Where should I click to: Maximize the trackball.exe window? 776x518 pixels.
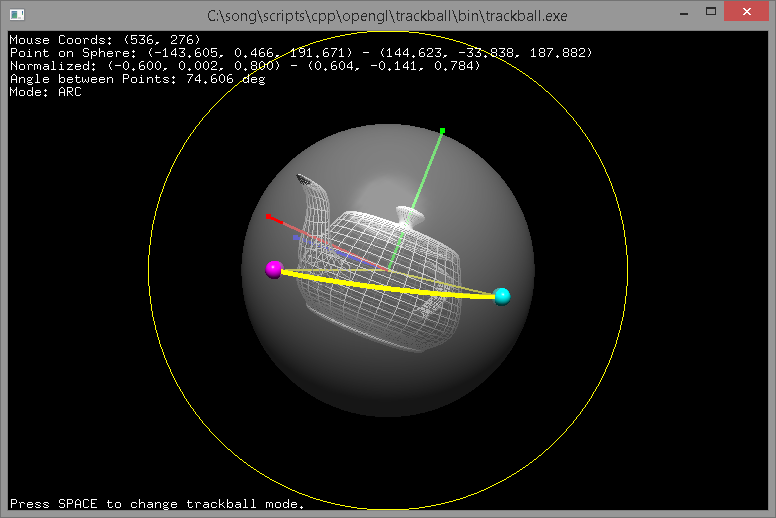pyautogui.click(x=711, y=11)
